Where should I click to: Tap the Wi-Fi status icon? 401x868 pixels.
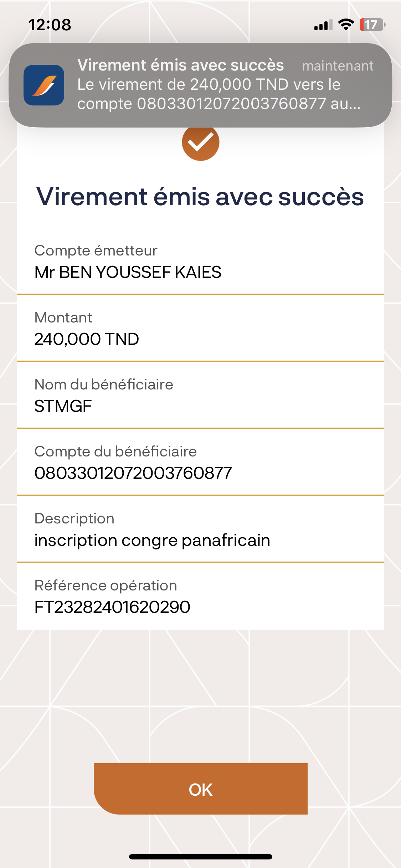pos(345,25)
